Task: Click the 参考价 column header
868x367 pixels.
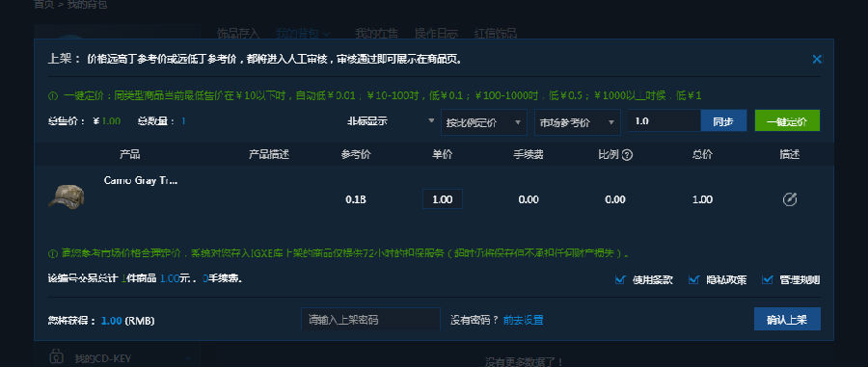Action: 356,155
